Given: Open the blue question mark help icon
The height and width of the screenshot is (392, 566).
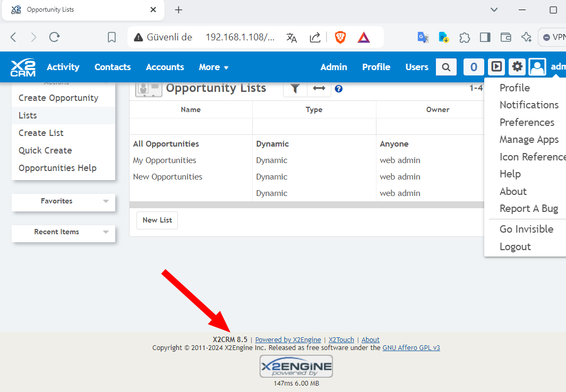Looking at the screenshot, I should [x=339, y=89].
